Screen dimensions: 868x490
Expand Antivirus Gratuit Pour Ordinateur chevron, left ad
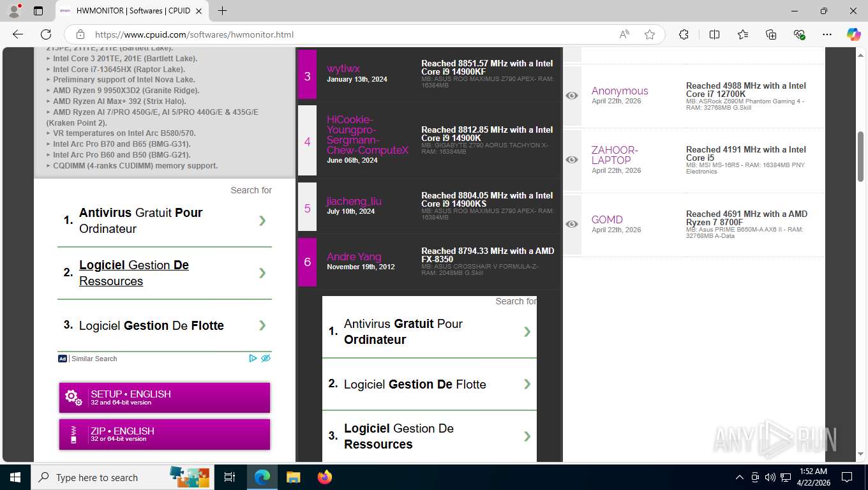[x=262, y=221]
